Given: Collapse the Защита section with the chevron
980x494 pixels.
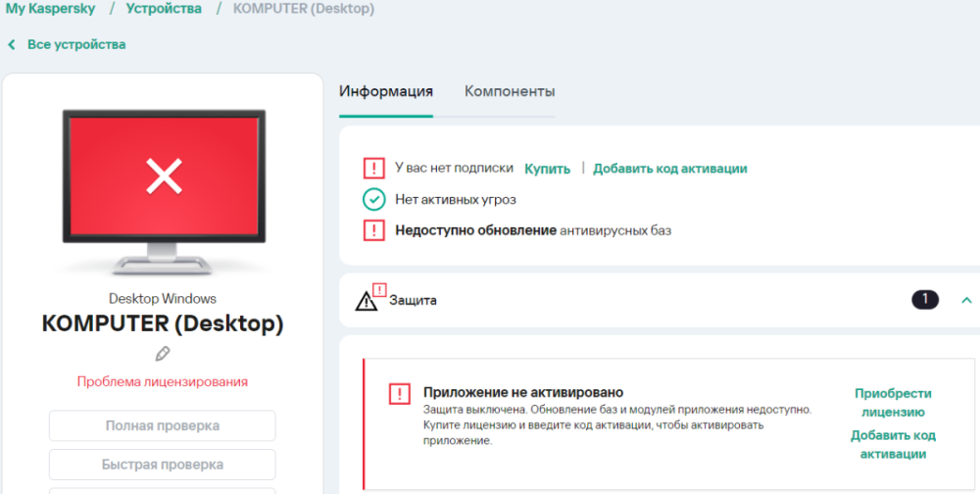Looking at the screenshot, I should (966, 300).
